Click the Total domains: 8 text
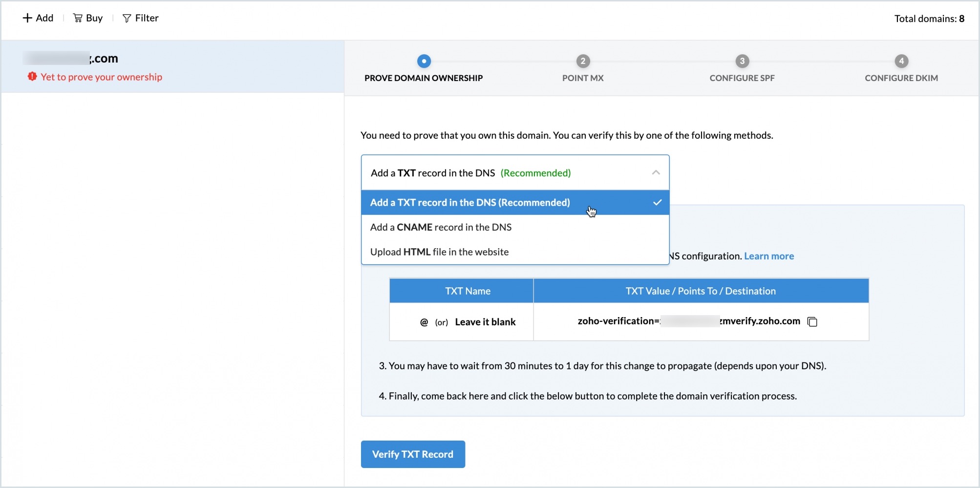 click(x=929, y=19)
